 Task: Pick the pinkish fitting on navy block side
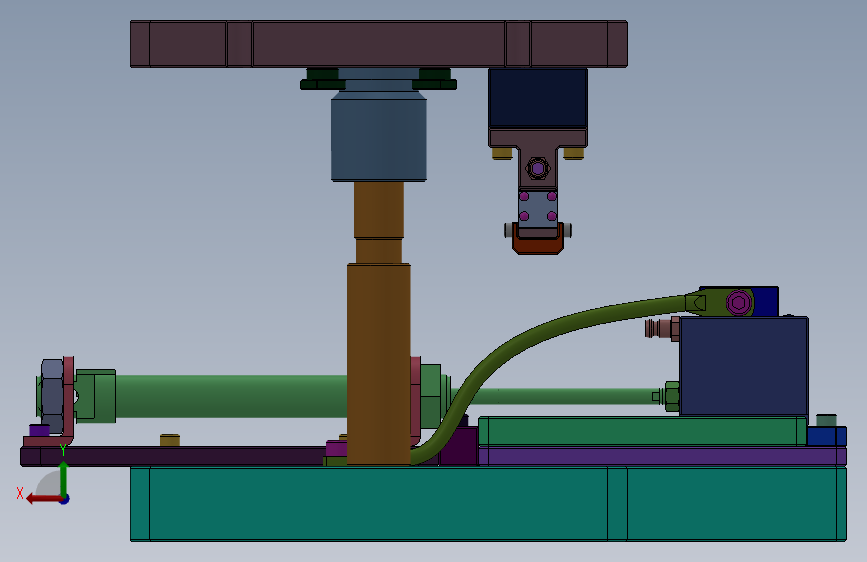tap(662, 329)
